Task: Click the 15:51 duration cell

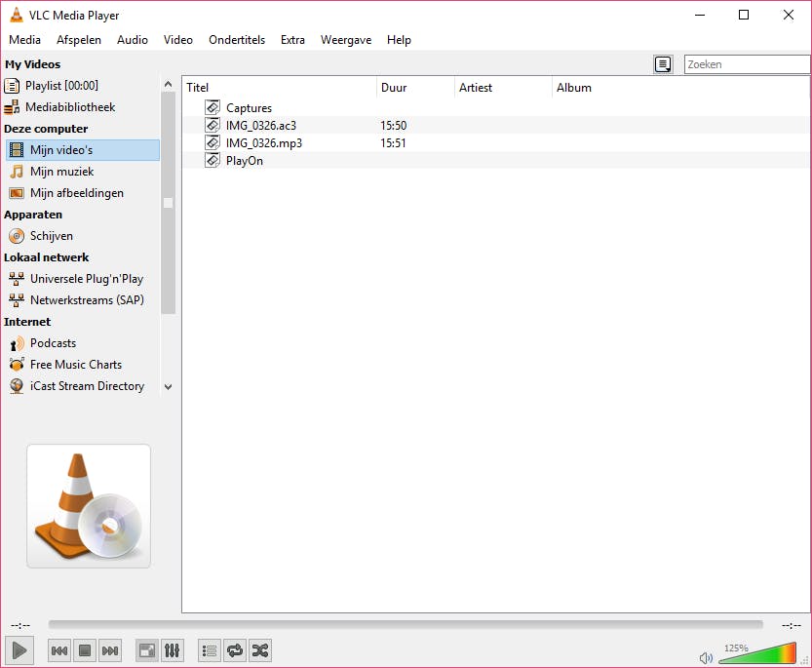Action: (394, 143)
